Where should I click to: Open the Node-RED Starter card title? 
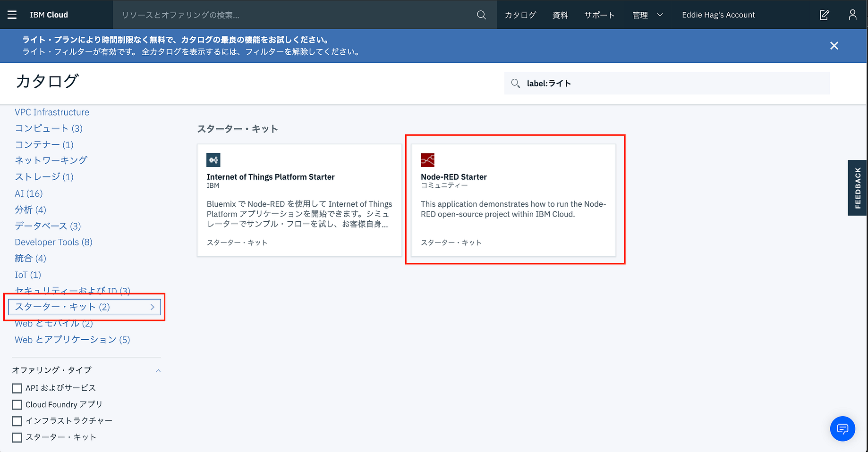pos(454,177)
